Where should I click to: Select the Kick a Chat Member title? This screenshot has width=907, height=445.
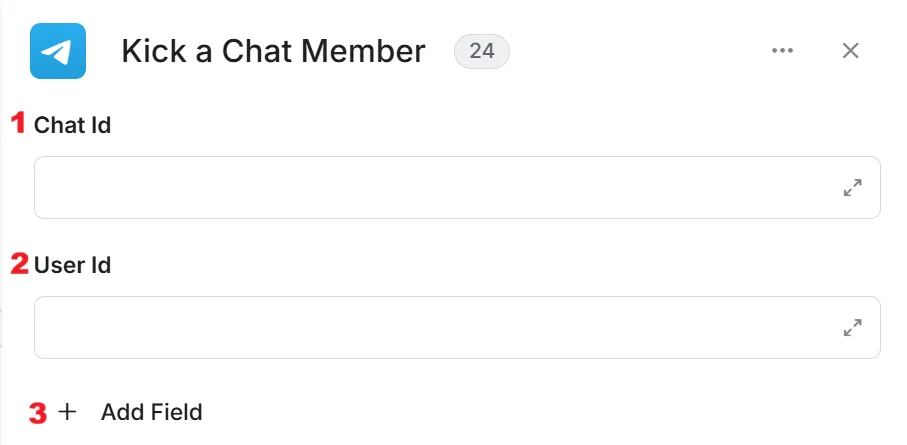273,52
